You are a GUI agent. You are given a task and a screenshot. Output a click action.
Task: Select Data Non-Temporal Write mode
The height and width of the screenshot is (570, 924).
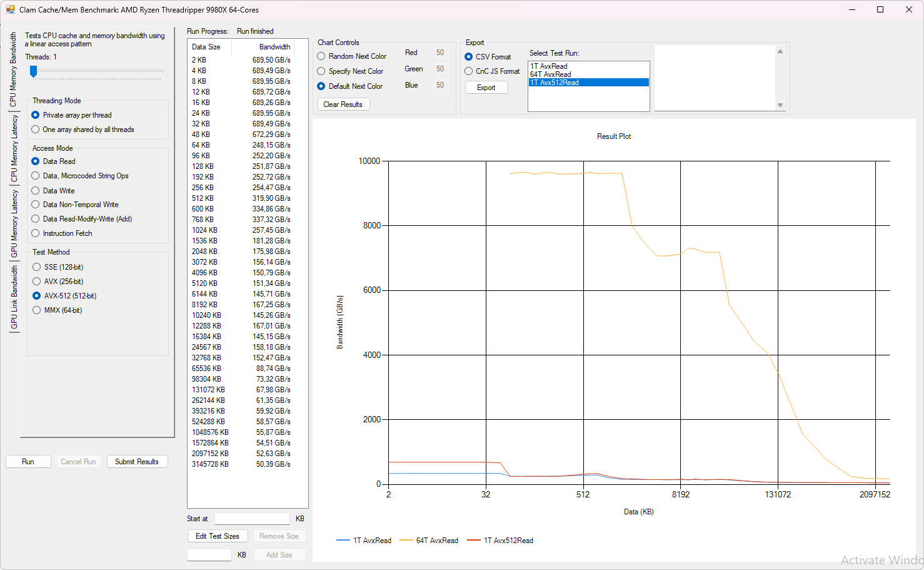pos(75,205)
